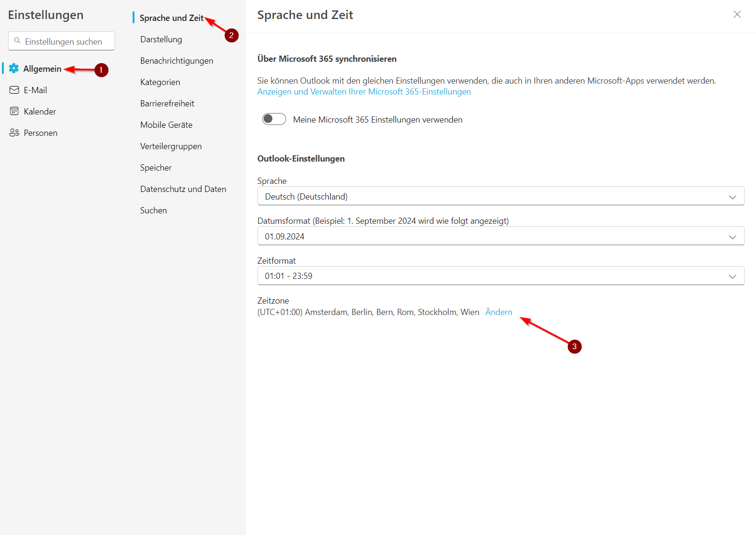
Task: Open Anzeigen und Verwalten Microsoft 365-Einstellungen link
Action: (x=364, y=92)
